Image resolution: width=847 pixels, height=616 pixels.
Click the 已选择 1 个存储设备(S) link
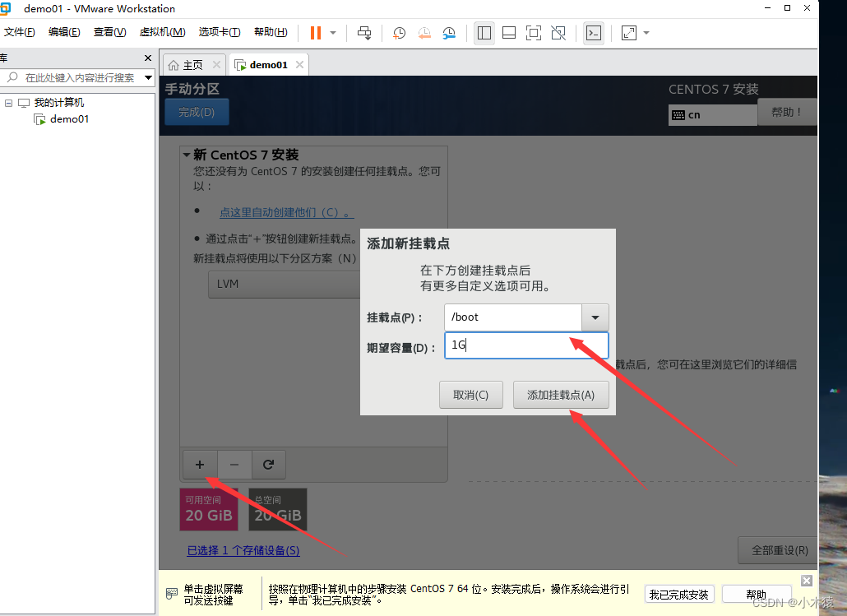pos(243,551)
